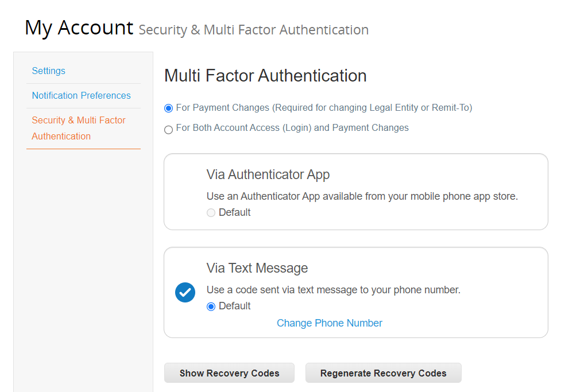This screenshot has height=392, width=561.
Task: Click the Authenticator App mobile store description text
Action: pyautogui.click(x=362, y=196)
